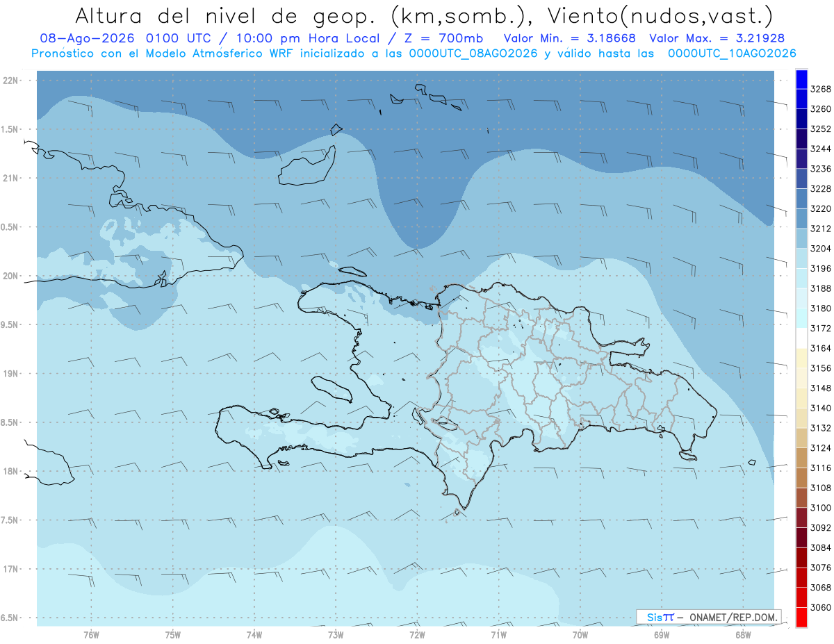
Task: Click the "3164" colorbar value
Action: 821,348
